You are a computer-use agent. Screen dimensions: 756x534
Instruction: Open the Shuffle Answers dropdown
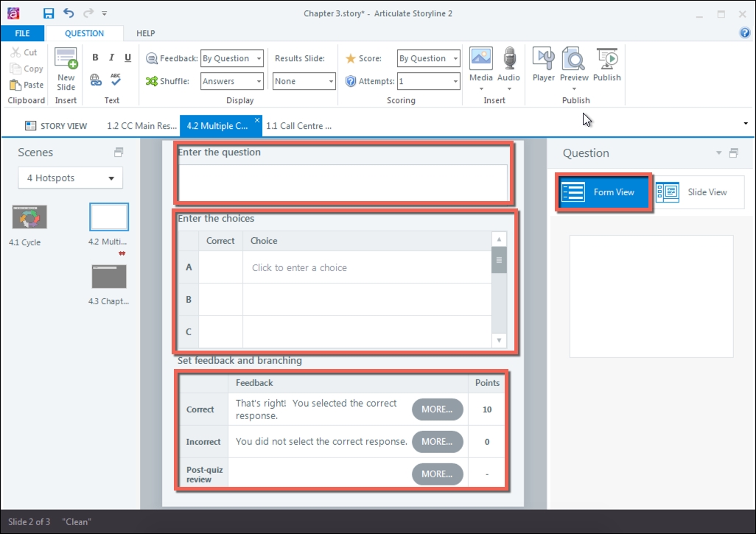click(x=232, y=81)
